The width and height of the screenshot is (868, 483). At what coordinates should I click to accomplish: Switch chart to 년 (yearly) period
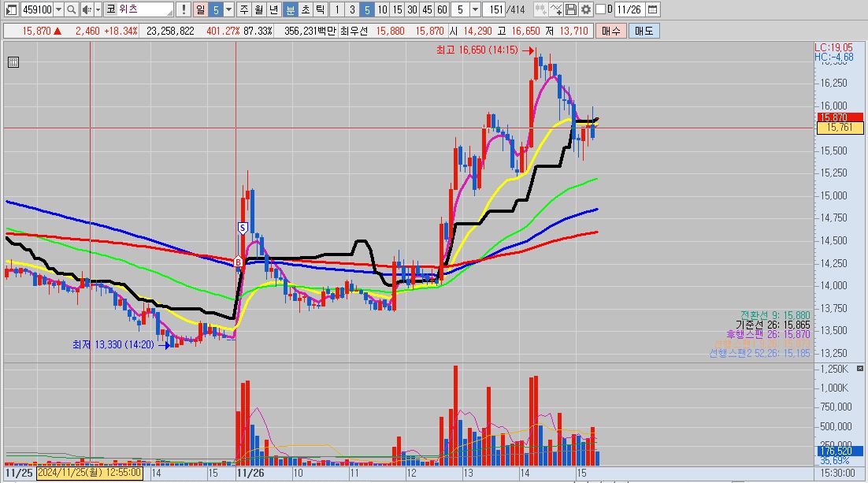(x=274, y=9)
